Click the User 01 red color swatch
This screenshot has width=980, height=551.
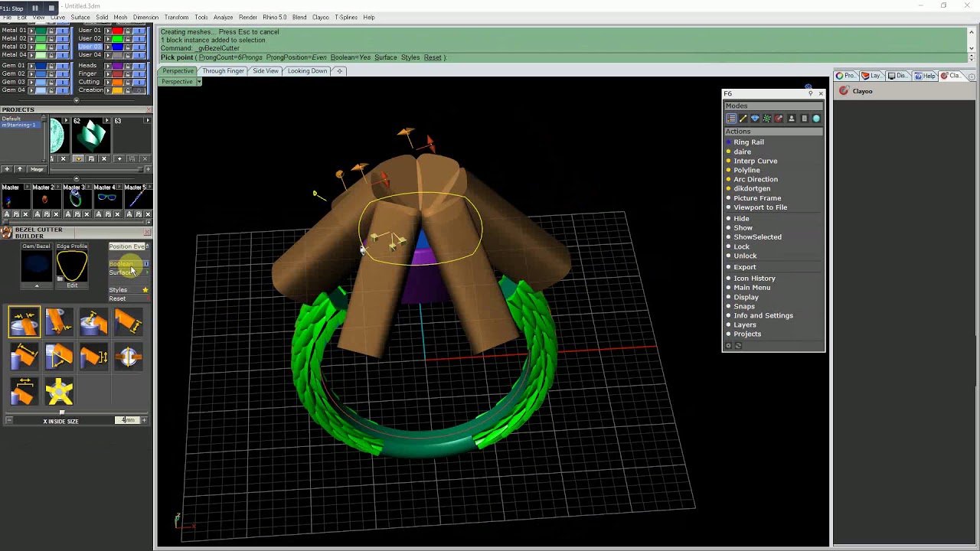click(x=117, y=31)
